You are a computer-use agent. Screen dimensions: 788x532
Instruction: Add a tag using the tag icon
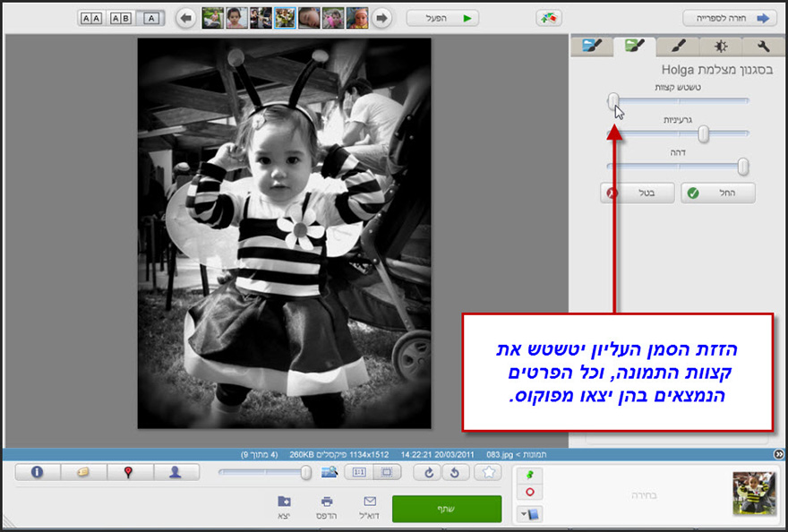[84, 472]
